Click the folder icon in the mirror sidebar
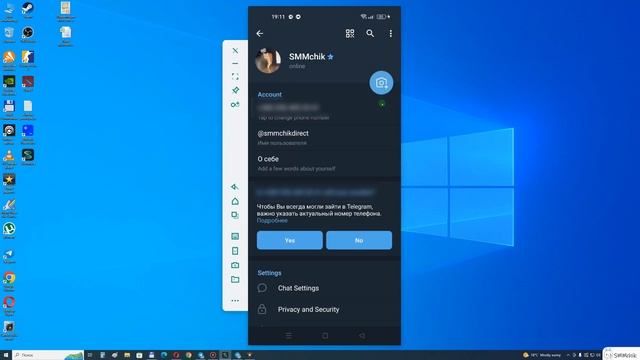Screen dimensions: 640x360 (x=235, y=280)
